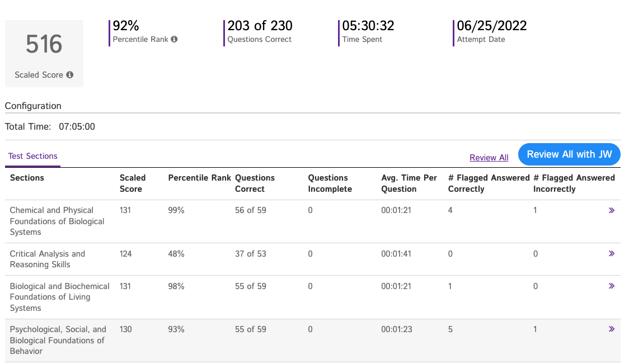Select the Biological and Biochemical Foundations row title
This screenshot has height=364, width=629.
click(x=60, y=297)
